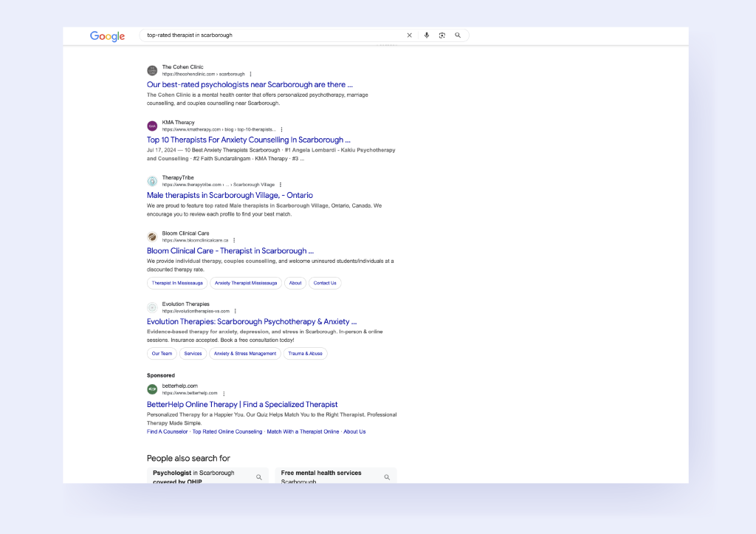Click The Cohen Clinic favicon
This screenshot has height=534, width=756.
point(152,70)
